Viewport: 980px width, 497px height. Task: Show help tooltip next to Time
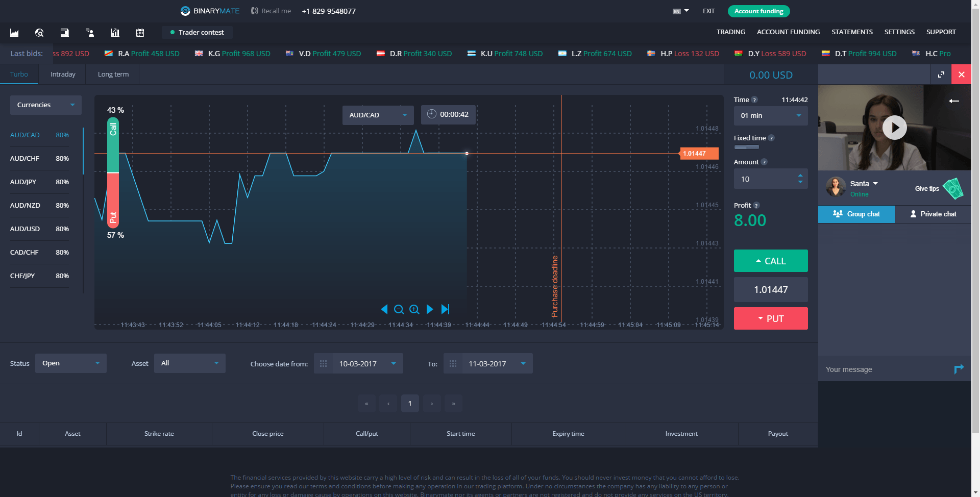coord(754,100)
